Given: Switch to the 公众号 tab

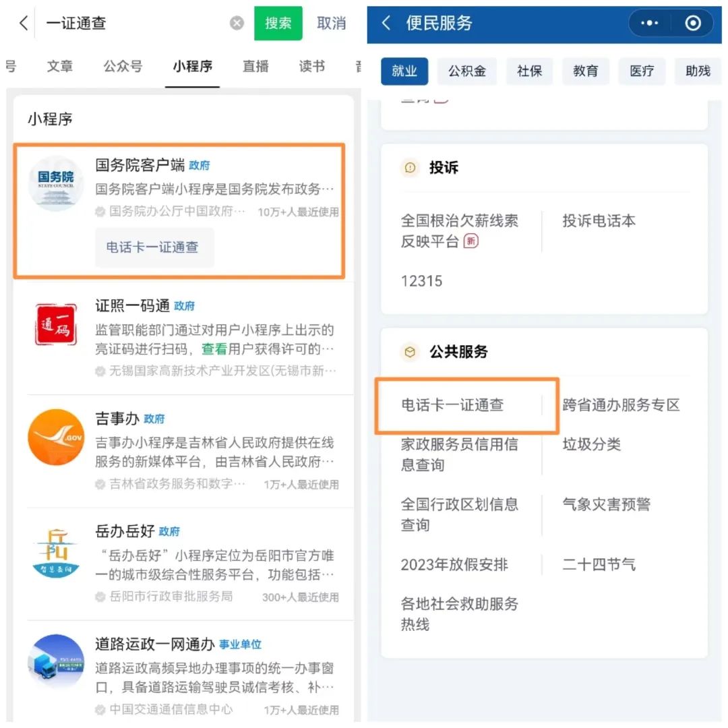Looking at the screenshot, I should pos(123,67).
